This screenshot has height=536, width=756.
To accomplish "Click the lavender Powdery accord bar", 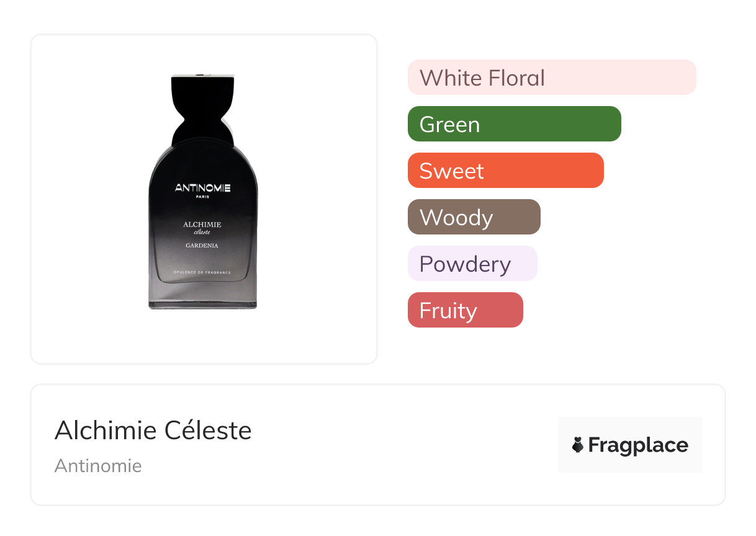I will tap(472, 264).
